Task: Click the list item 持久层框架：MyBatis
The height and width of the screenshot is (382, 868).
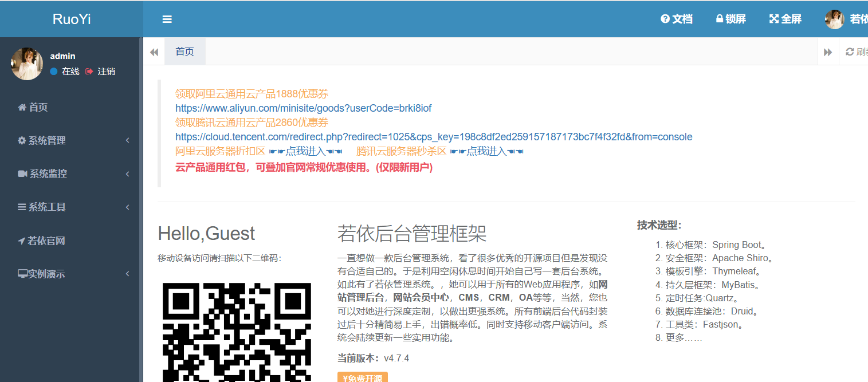Action: (x=713, y=285)
